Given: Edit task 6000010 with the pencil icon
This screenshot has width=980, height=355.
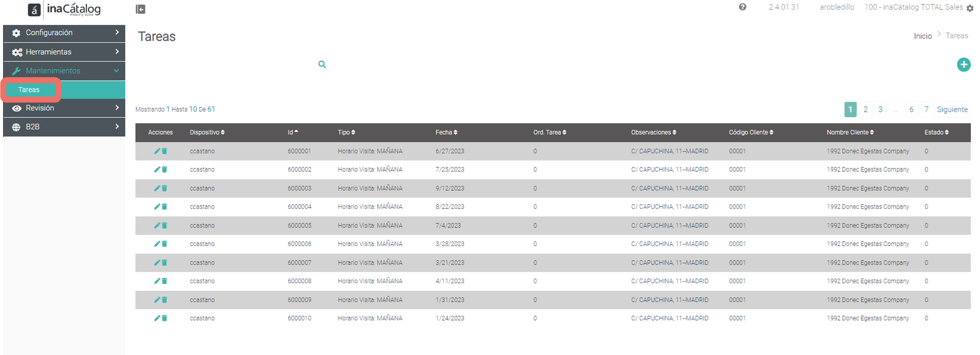Looking at the screenshot, I should tap(157, 318).
